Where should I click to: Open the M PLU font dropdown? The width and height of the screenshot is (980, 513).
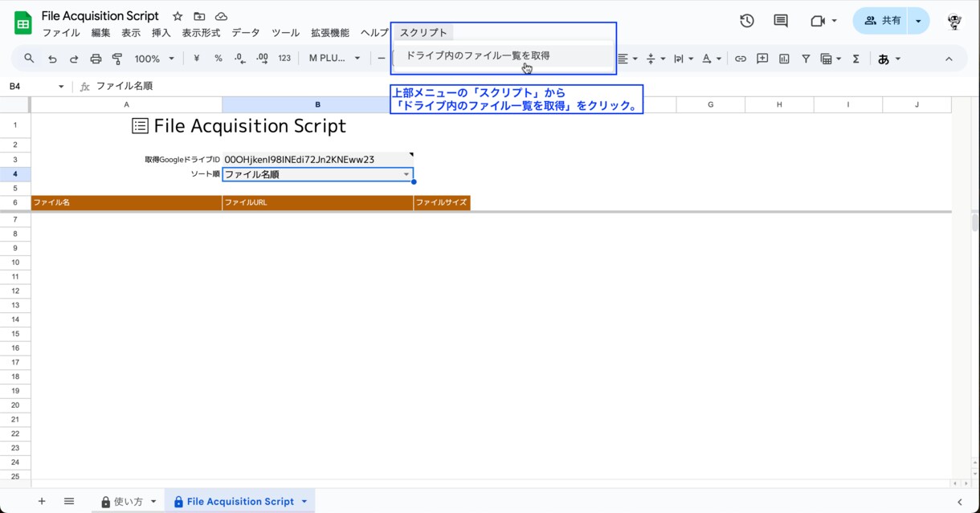pyautogui.click(x=335, y=59)
